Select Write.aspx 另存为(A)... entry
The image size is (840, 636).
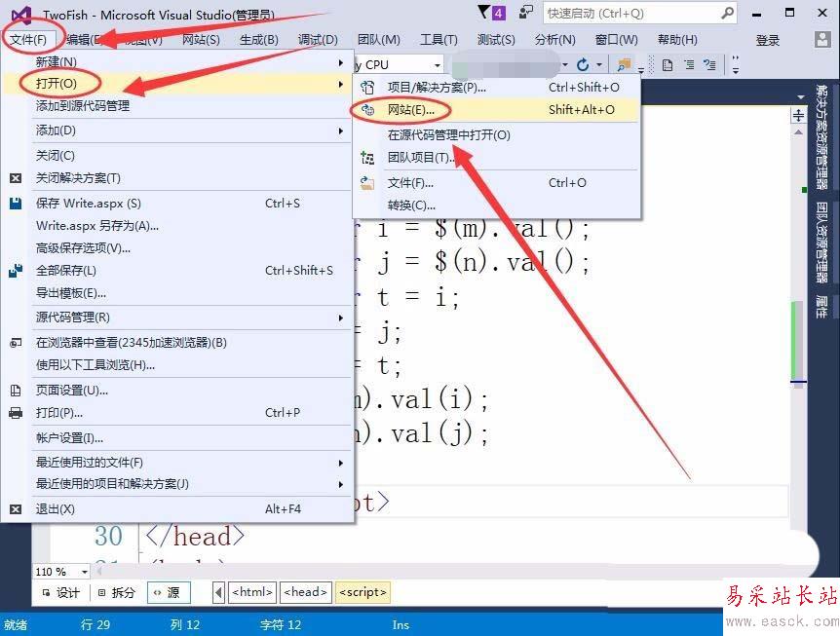click(176, 226)
